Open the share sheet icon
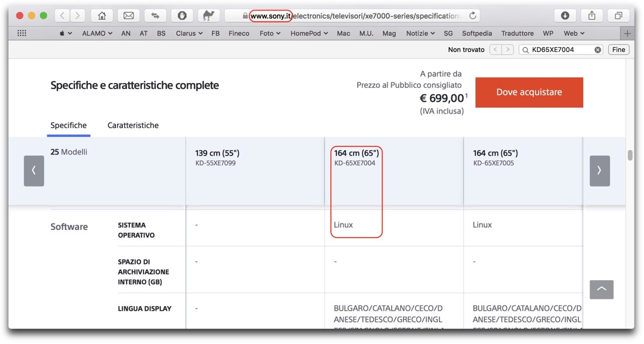 point(592,16)
